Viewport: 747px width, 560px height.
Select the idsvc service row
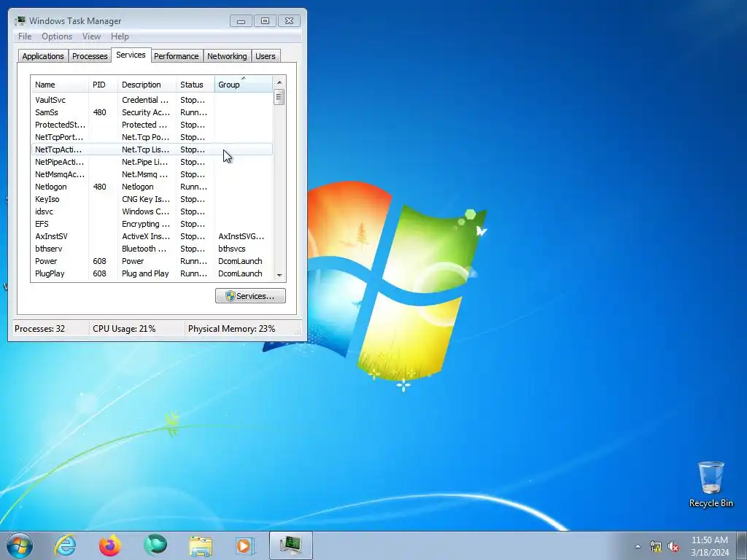152,211
